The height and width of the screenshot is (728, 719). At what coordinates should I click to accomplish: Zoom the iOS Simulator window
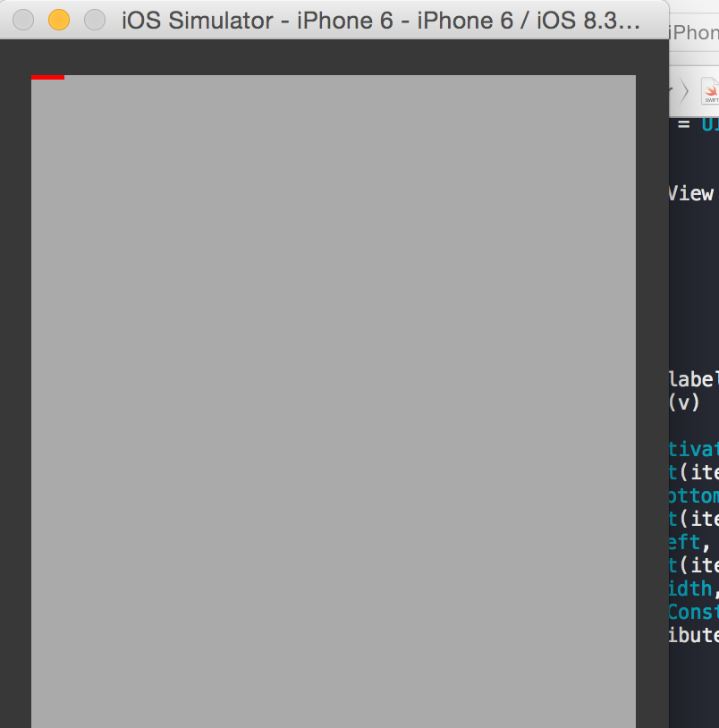point(95,21)
